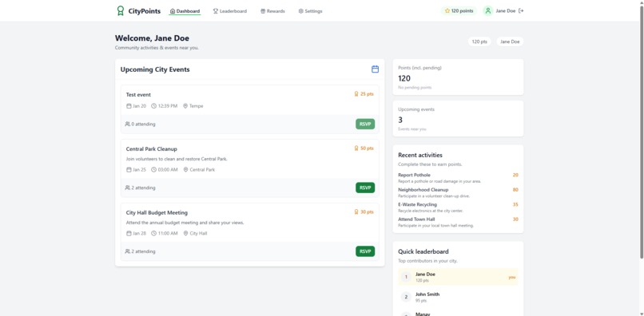The image size is (644, 316).
Task: Click the location pin beside City Hall
Action: [185, 233]
